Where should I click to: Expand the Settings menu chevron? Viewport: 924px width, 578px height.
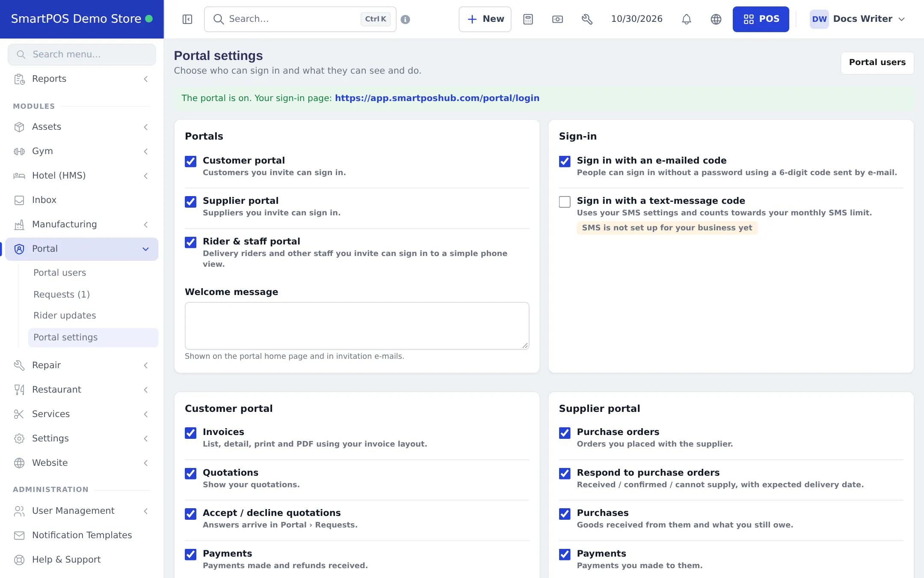[x=146, y=438]
